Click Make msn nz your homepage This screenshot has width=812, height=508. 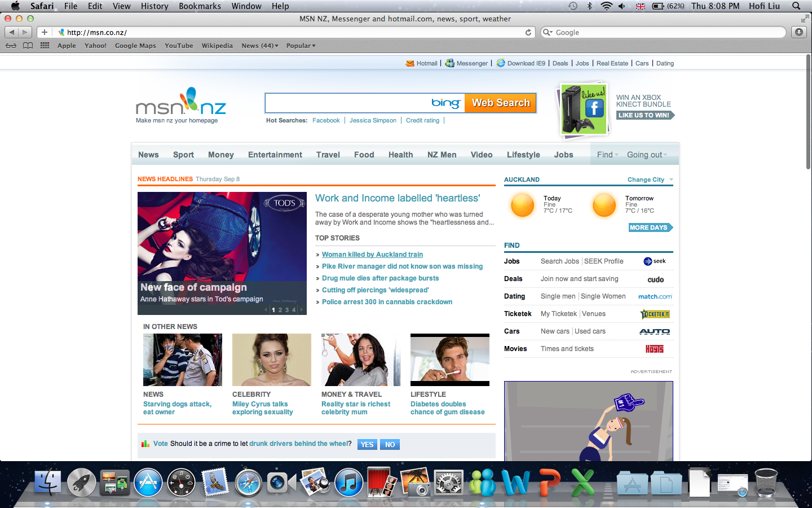click(x=176, y=120)
